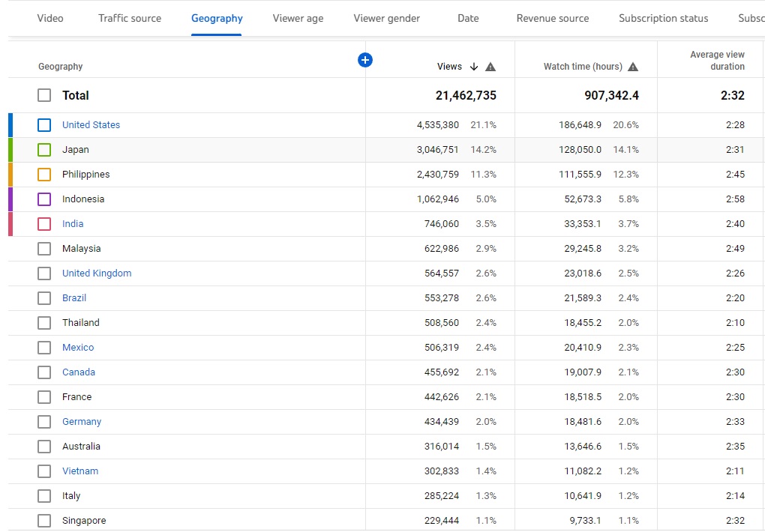Click the blue plus add-metric icon

coord(365,60)
